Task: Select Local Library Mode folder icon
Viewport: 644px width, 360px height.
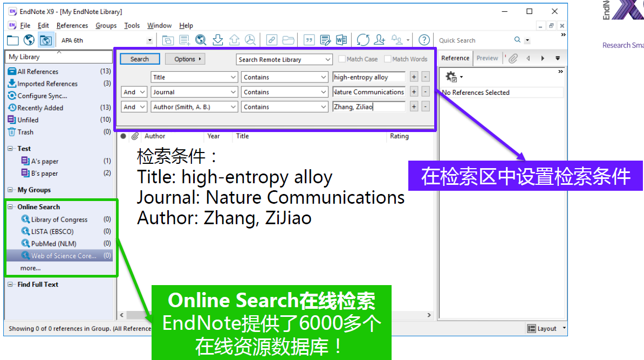Action: tap(13, 40)
